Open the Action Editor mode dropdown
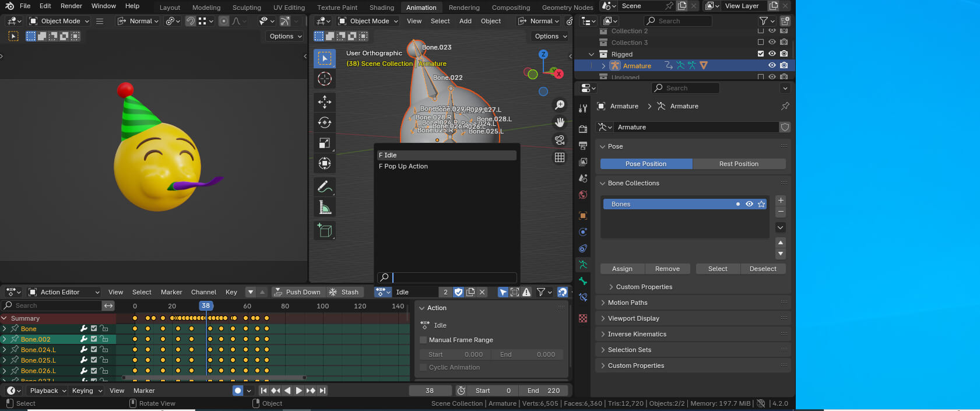Image resolution: width=980 pixels, height=411 pixels. coord(64,292)
